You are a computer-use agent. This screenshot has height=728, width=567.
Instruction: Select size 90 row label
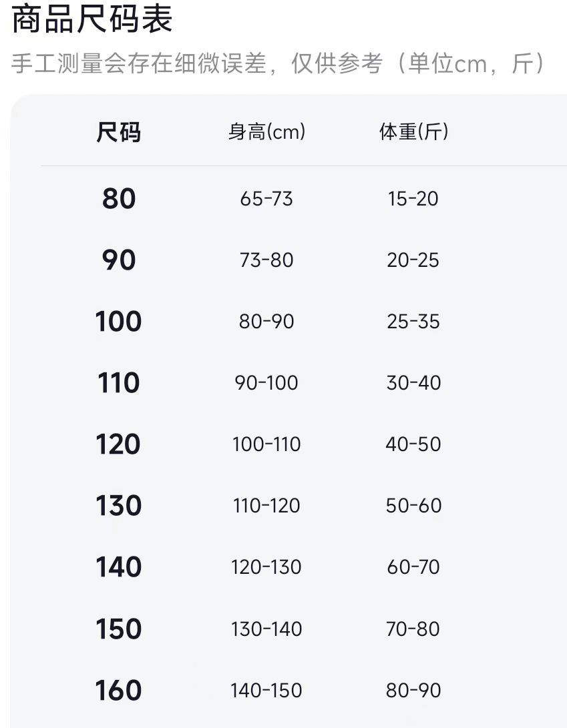click(119, 260)
